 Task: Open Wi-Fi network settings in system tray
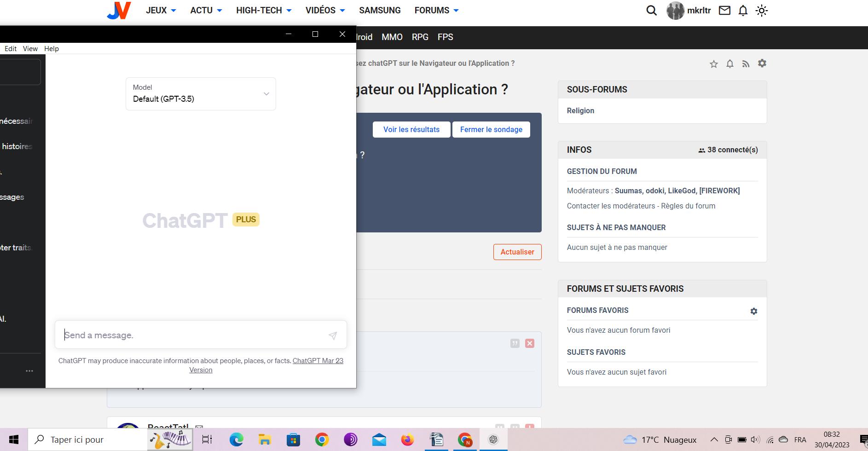click(770, 439)
